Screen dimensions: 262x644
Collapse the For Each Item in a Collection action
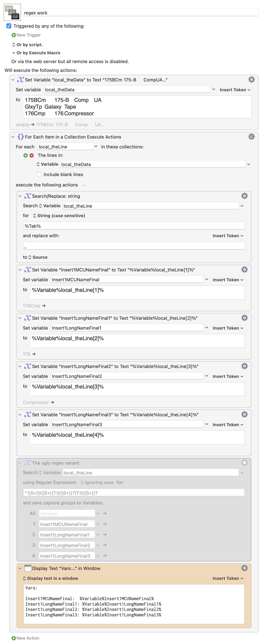click(x=13, y=137)
